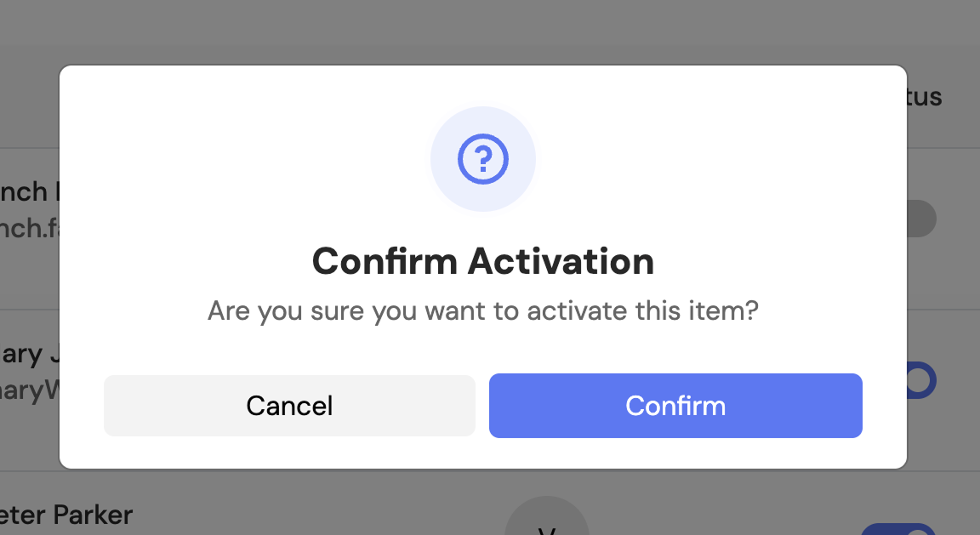The image size is (980, 535).
Task: Select the Peter Parker name
Action: [x=66, y=515]
